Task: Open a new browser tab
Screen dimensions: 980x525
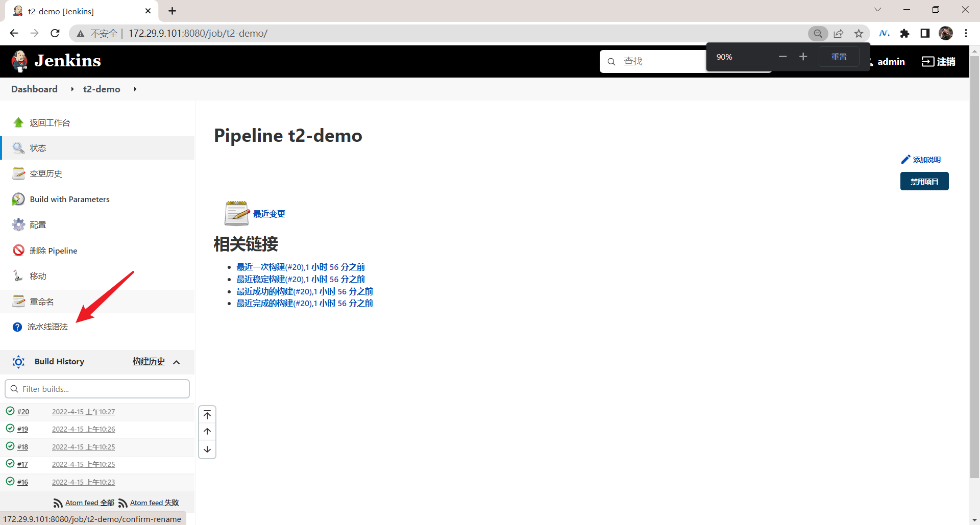Action: pyautogui.click(x=173, y=11)
